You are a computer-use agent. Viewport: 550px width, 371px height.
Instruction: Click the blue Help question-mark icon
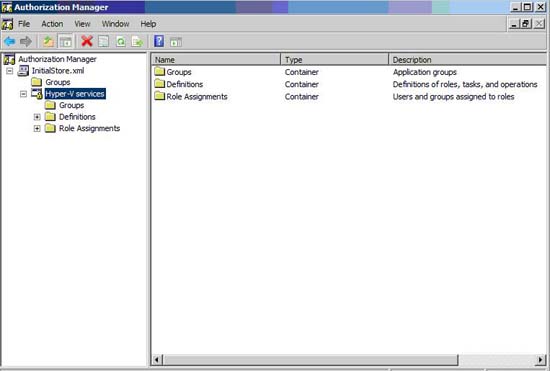(x=159, y=41)
